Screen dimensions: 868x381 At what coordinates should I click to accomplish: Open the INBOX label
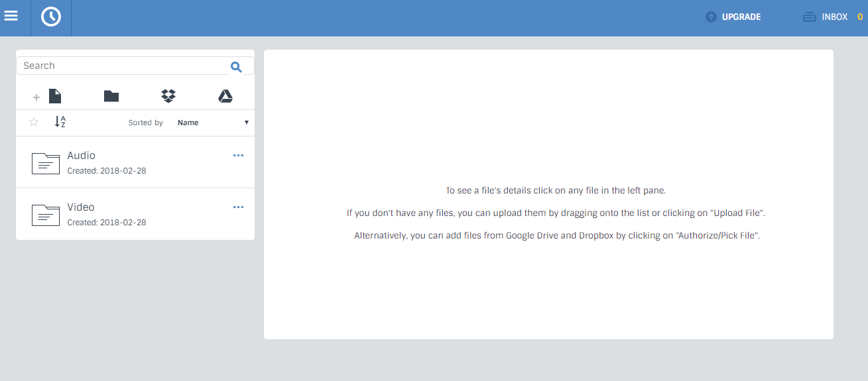click(835, 17)
